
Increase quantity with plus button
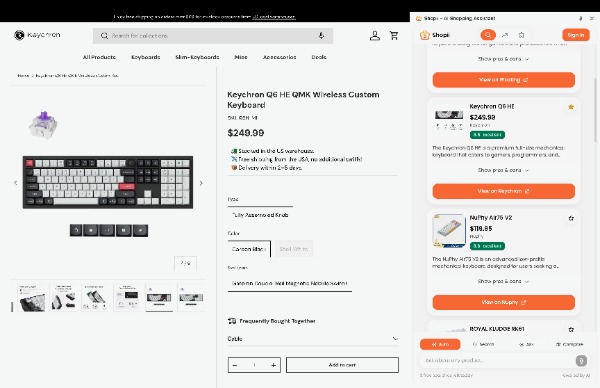tap(273, 365)
